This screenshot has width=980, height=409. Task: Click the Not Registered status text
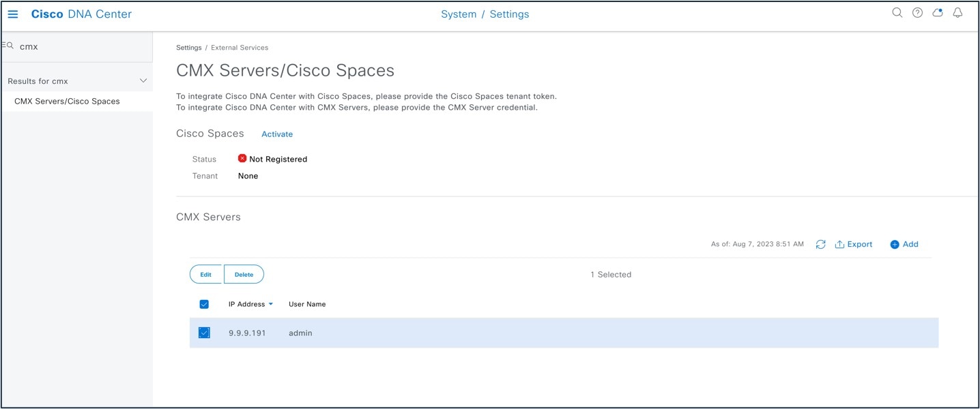click(278, 159)
